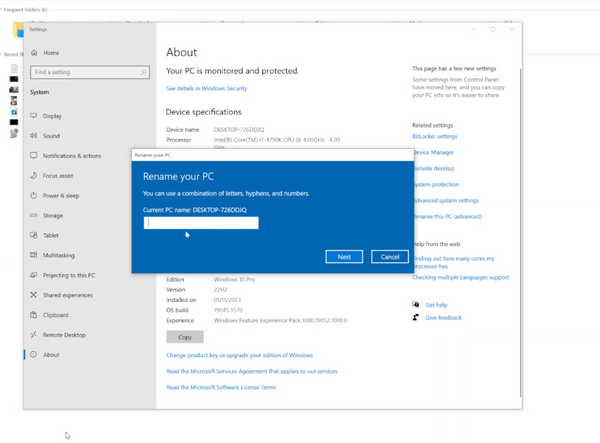Click the Get help icon
The height and width of the screenshot is (443, 600).
416,305
